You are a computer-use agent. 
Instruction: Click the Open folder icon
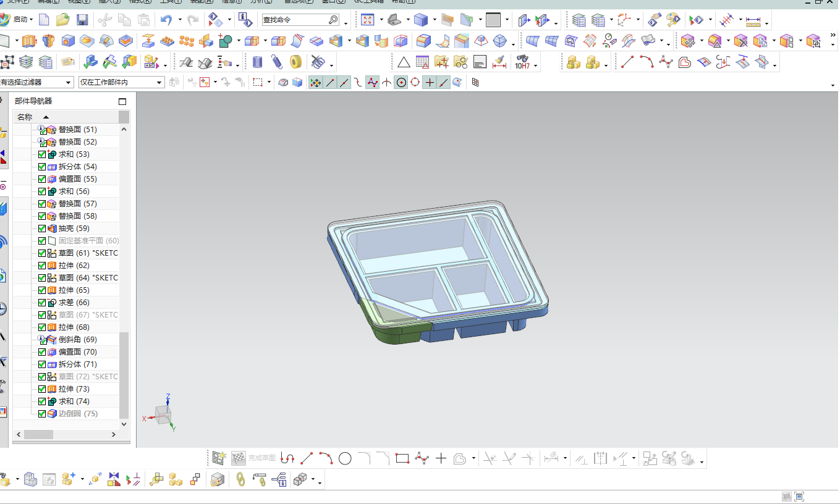click(x=62, y=20)
